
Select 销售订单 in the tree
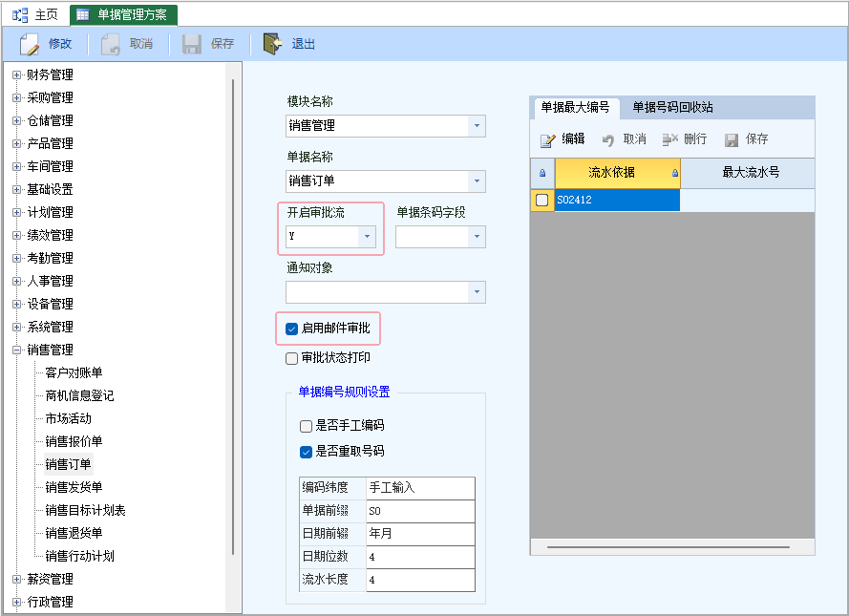coord(68,464)
